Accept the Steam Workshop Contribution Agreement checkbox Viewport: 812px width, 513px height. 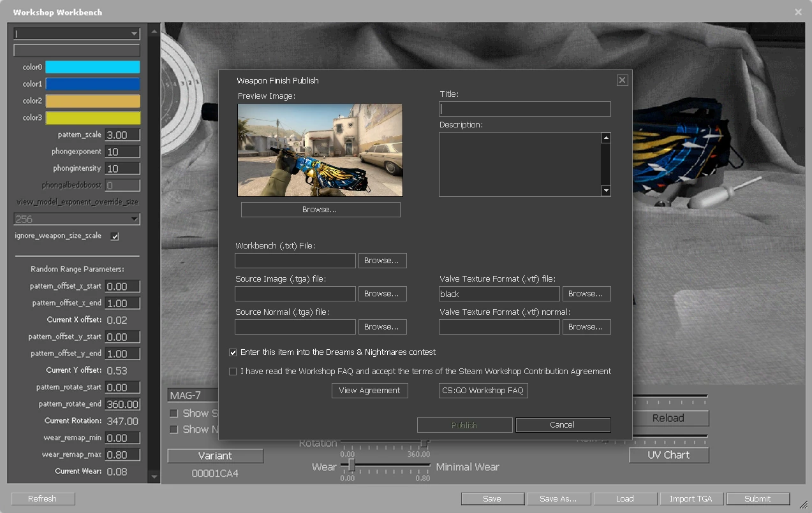coord(233,372)
